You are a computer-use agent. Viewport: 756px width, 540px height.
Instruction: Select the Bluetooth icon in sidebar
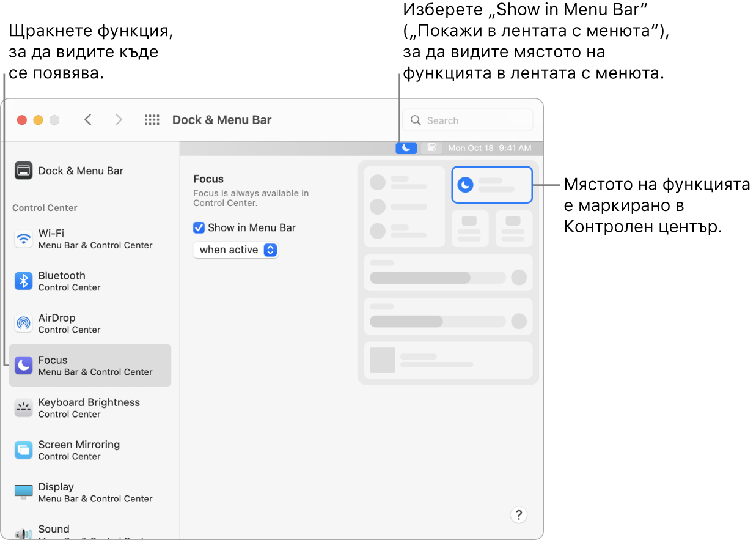[x=23, y=281]
